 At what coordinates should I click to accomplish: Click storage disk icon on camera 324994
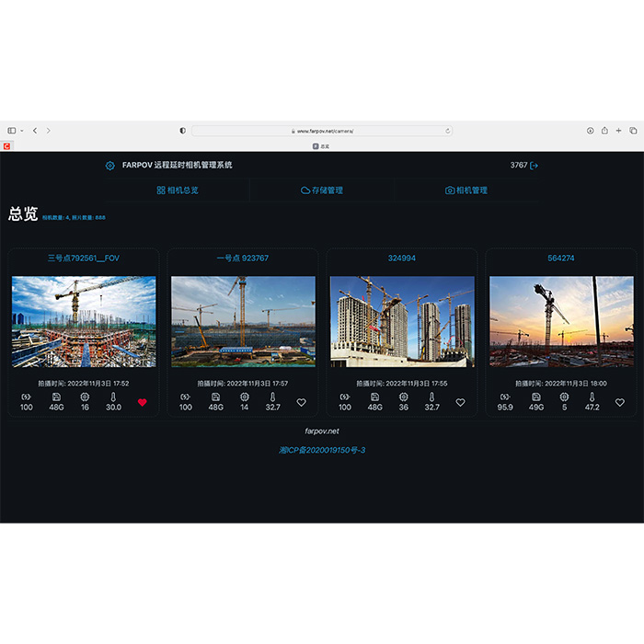click(374, 397)
